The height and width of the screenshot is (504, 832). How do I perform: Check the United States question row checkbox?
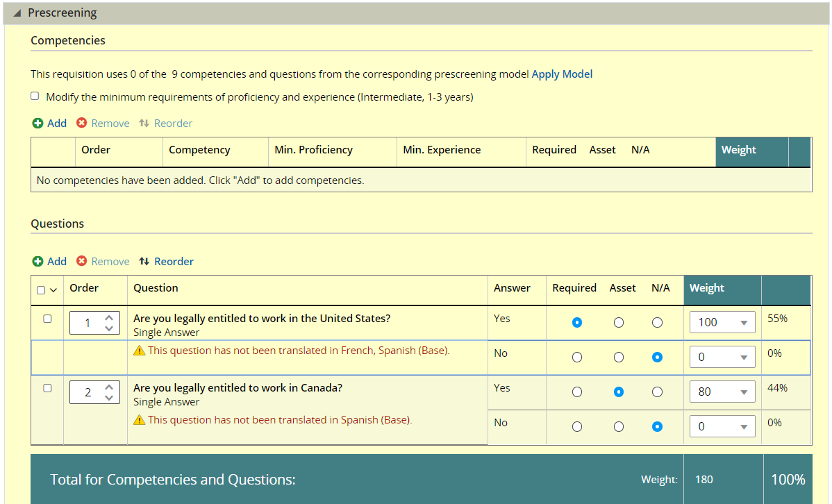coord(47,319)
